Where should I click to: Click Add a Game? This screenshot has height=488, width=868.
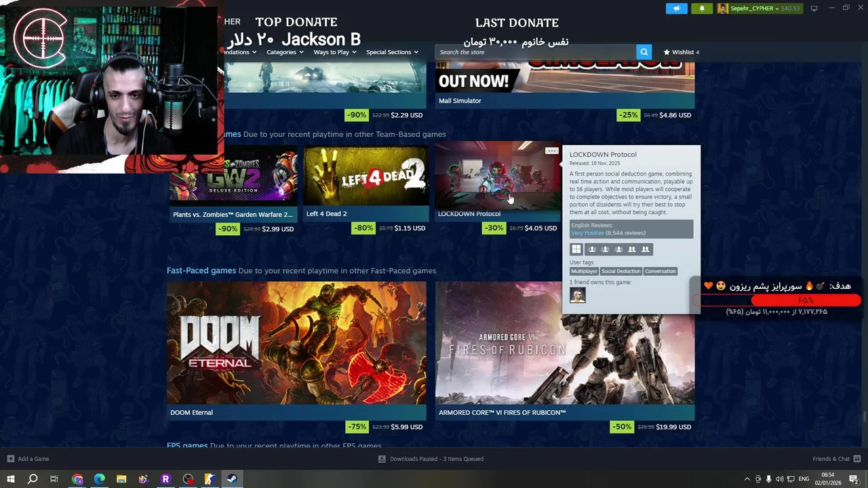(x=28, y=459)
